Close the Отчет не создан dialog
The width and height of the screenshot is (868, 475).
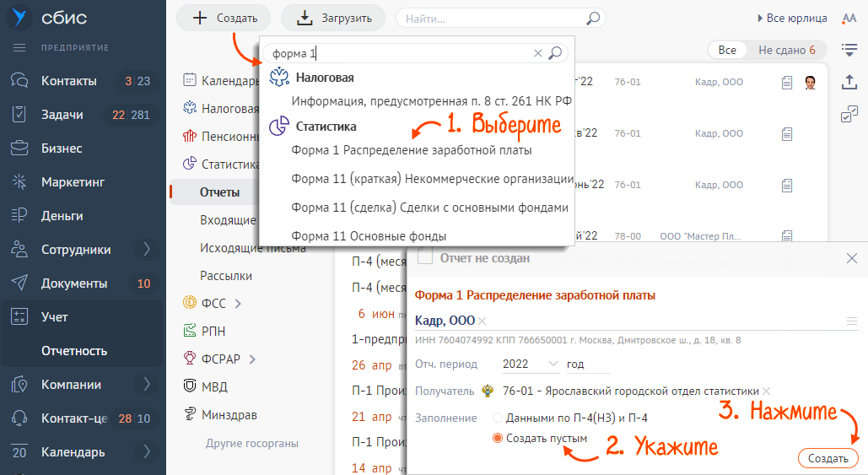pos(851,258)
